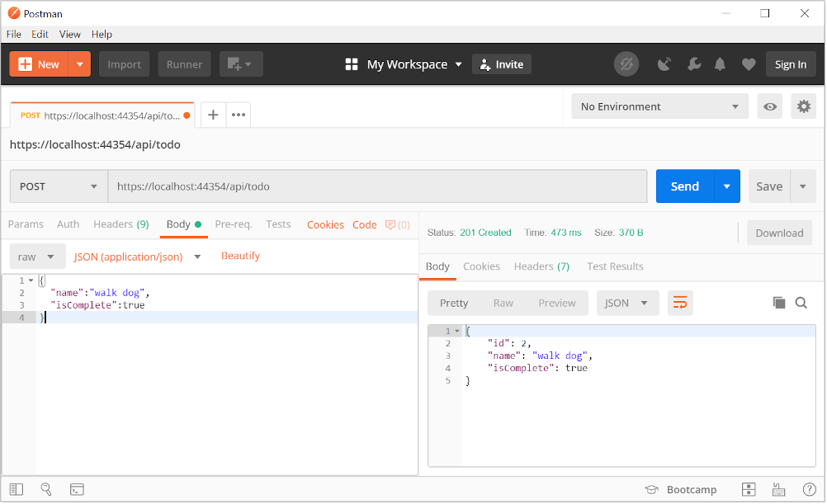Open notifications via the bell icon
The height and width of the screenshot is (504, 827).
(x=720, y=64)
